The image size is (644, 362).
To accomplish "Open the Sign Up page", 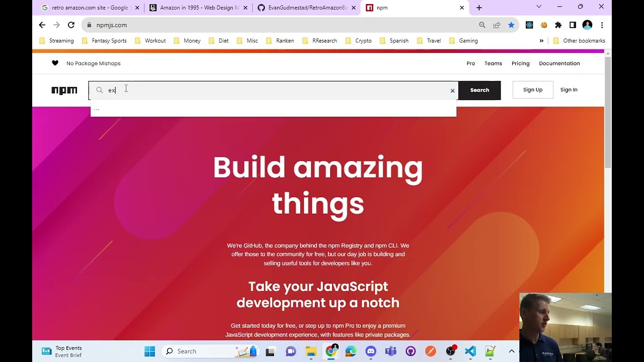I will click(x=533, y=90).
